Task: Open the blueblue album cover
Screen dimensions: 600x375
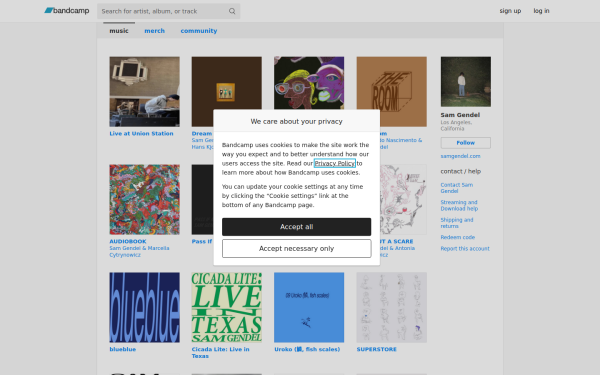Action: (144, 307)
